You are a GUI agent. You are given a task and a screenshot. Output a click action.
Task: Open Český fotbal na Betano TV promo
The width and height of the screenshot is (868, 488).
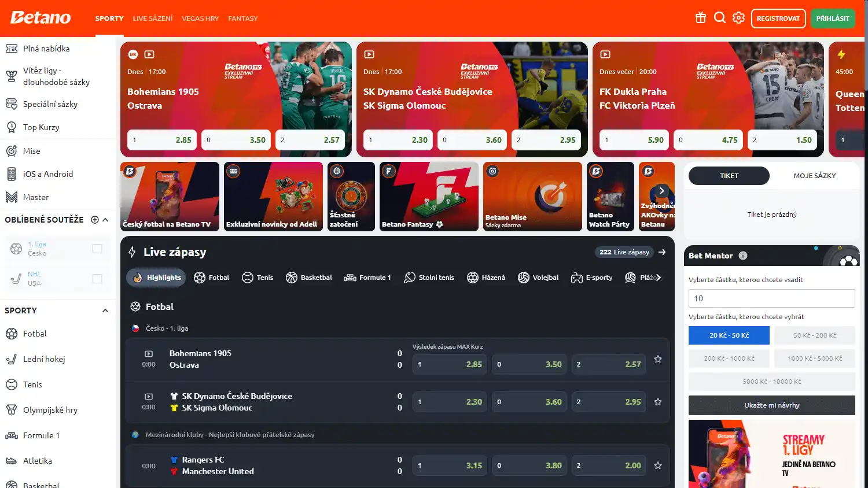coord(170,197)
